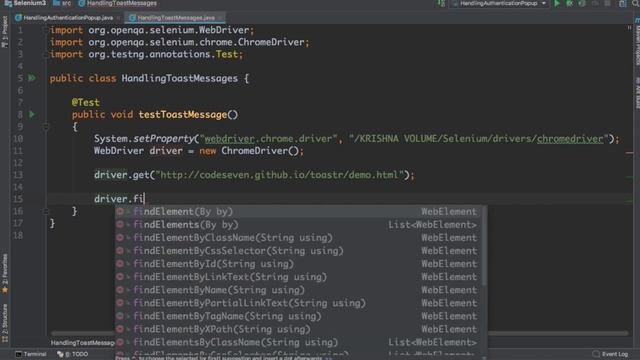Collapse the method fold marker on line 9
The height and width of the screenshot is (360, 640).
pos(46,127)
